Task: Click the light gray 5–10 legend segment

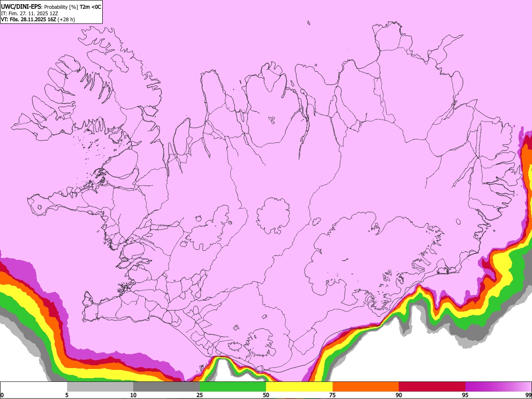Action: pos(100,387)
